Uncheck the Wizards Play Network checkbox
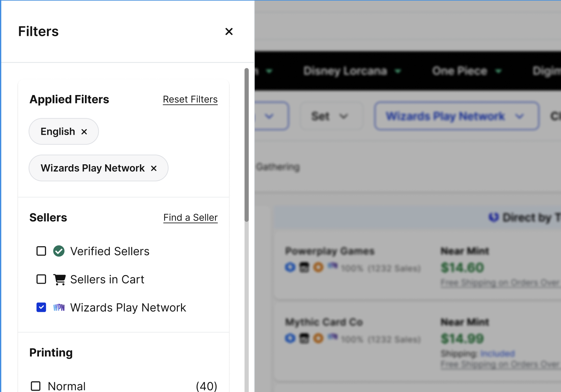 pyautogui.click(x=41, y=307)
